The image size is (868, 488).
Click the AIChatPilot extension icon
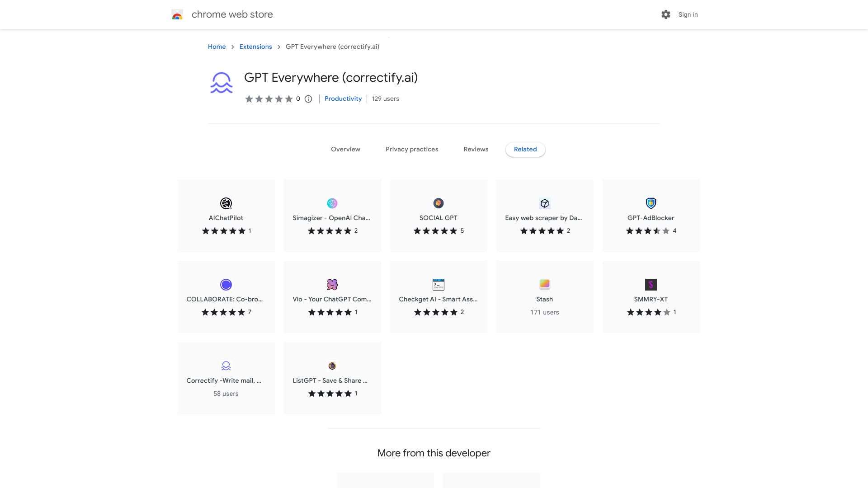(x=226, y=203)
